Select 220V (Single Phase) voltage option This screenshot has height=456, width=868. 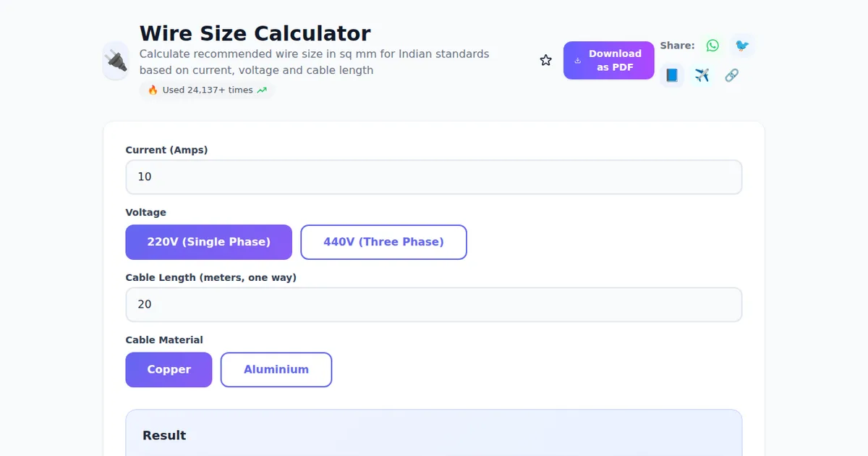[208, 242]
